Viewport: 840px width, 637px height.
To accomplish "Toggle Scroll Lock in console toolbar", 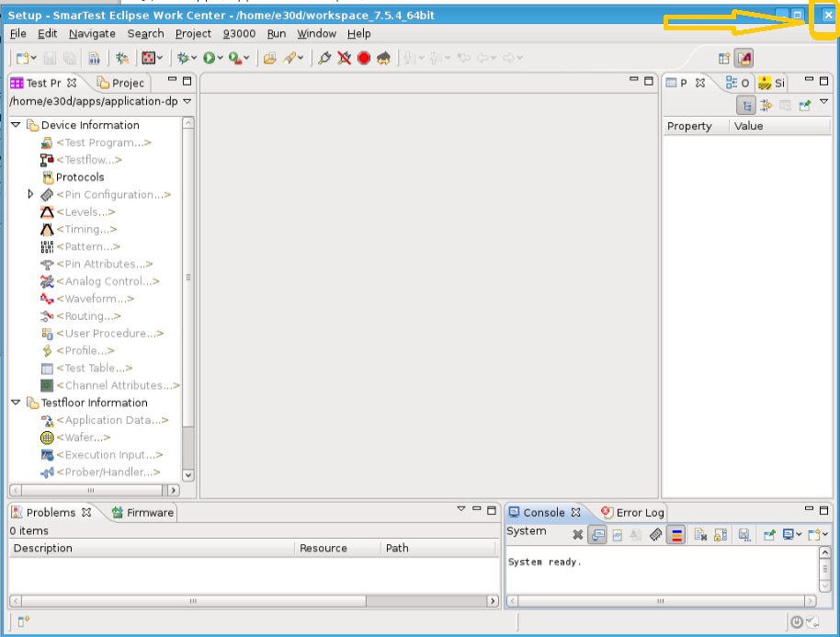I will [720, 534].
